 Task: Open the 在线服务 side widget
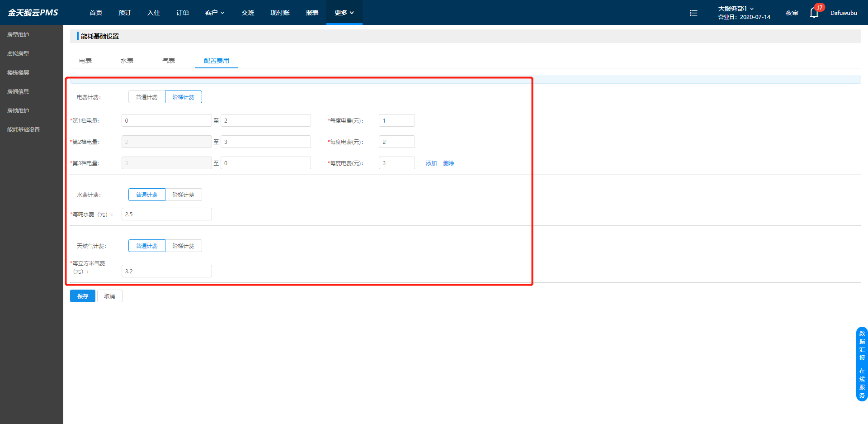pos(862,383)
